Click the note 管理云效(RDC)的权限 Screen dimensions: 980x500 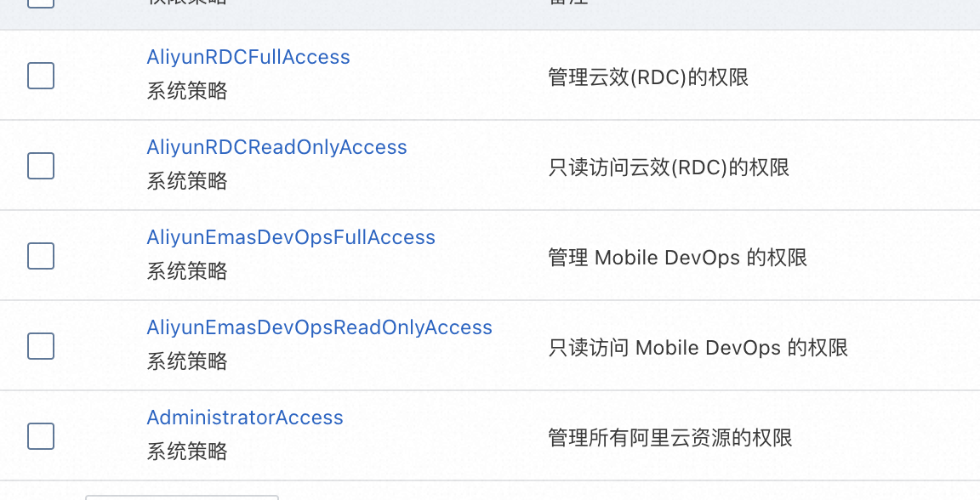point(648,77)
